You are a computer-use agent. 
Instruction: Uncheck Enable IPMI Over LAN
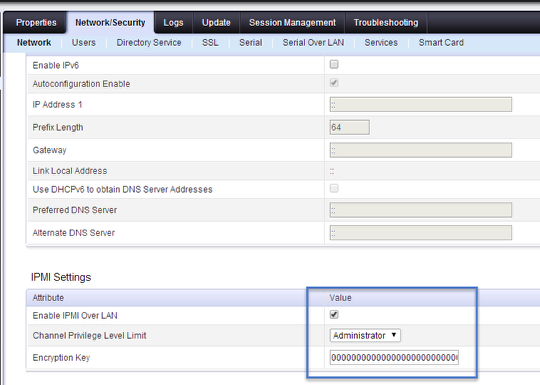click(x=334, y=314)
